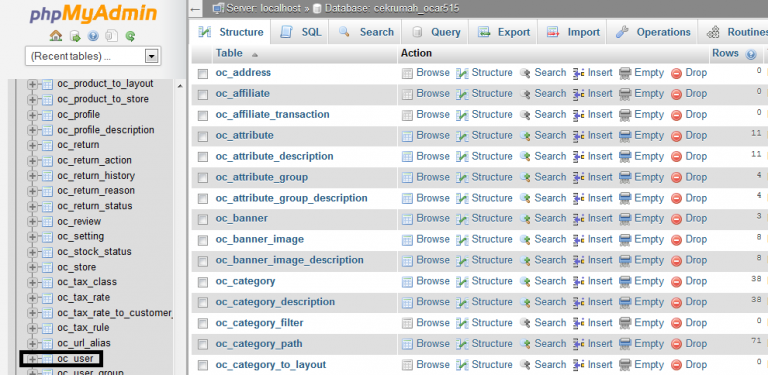Click the Log out icon in sidebar
The width and height of the screenshot is (768, 375).
75,36
